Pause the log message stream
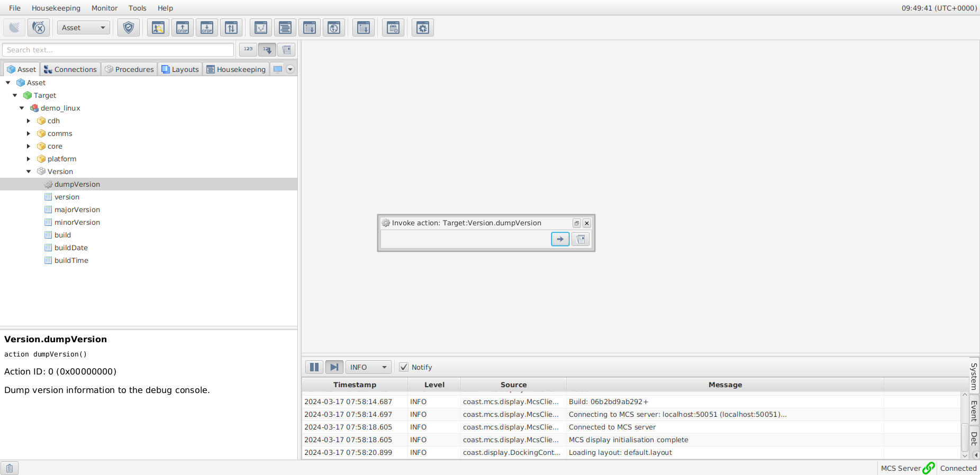Image resolution: width=980 pixels, height=475 pixels. click(314, 367)
